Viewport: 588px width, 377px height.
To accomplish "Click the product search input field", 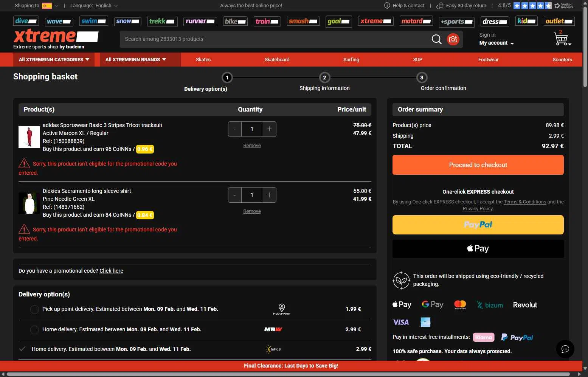I will pos(275,39).
